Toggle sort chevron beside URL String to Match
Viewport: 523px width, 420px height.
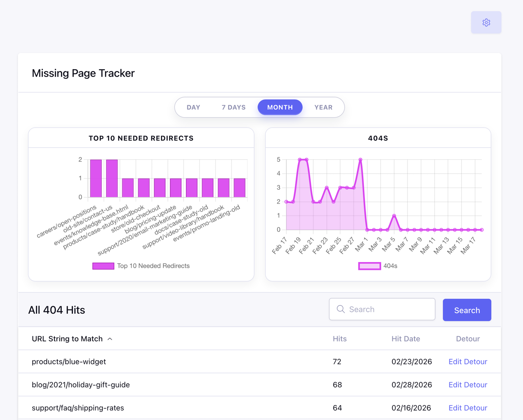(x=110, y=339)
